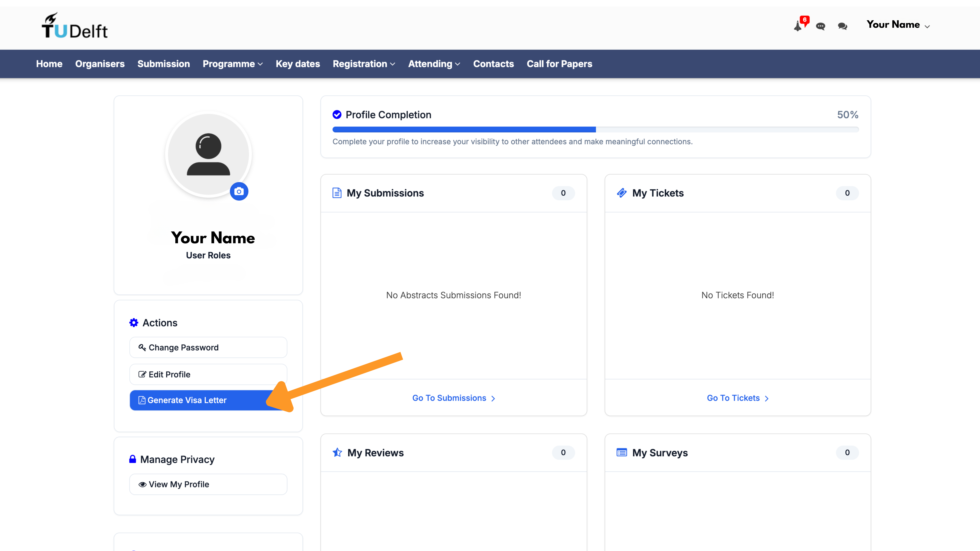Expand the Programme menu

pyautogui.click(x=232, y=64)
